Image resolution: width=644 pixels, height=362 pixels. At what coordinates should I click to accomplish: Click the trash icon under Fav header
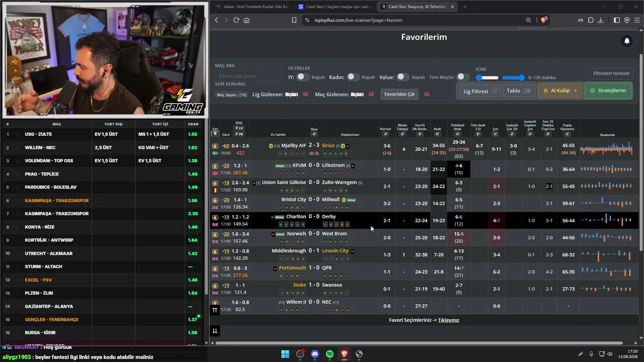coord(215,134)
